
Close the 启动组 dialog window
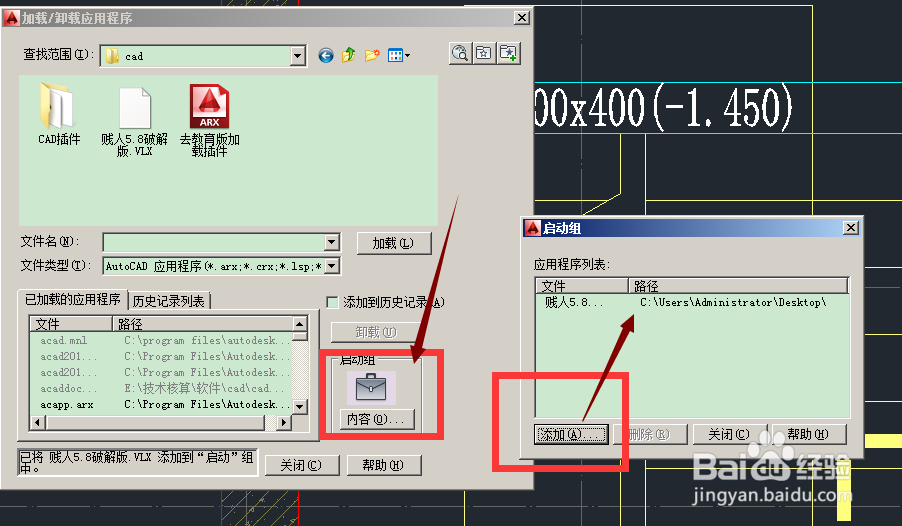851,228
